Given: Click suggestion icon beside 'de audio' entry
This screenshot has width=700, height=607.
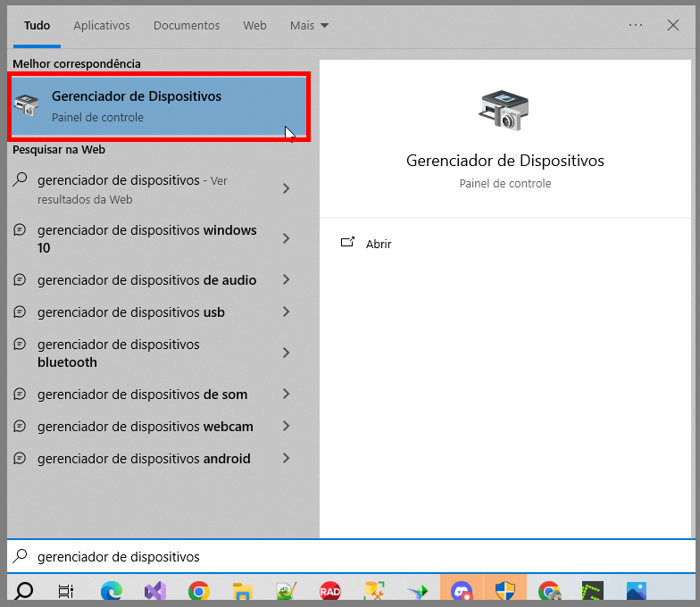Looking at the screenshot, I should (20, 280).
